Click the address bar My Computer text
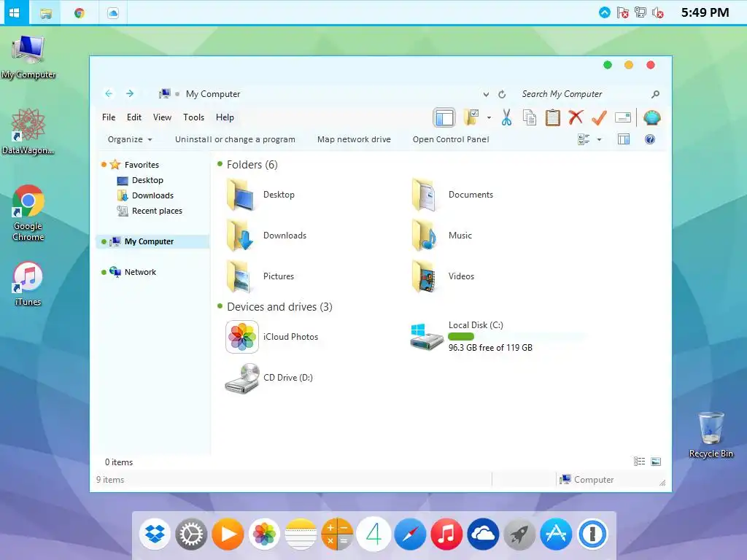The width and height of the screenshot is (747, 560). point(213,94)
